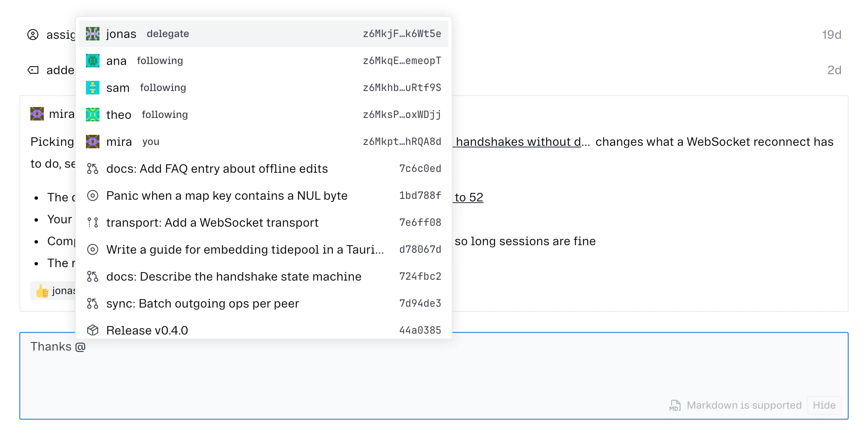868x439 pixels.
Task: Click mira's avatar in the dropdown
Action: (x=93, y=142)
